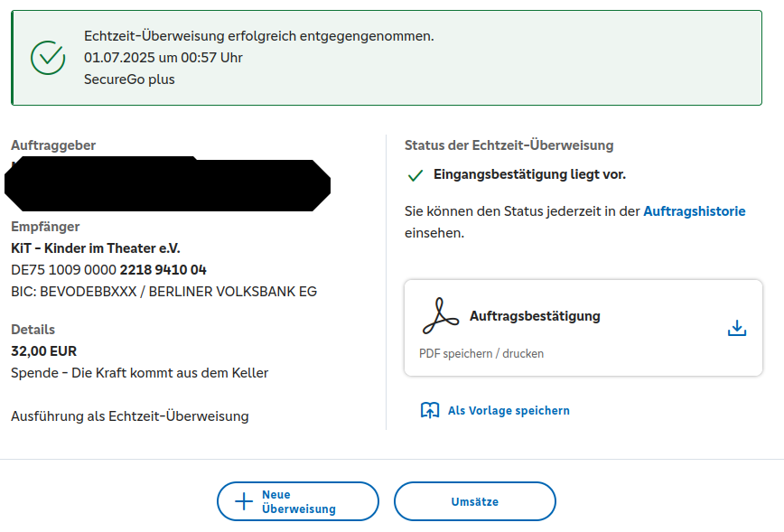Select the recipient IBAN starting with DE75

(108, 270)
